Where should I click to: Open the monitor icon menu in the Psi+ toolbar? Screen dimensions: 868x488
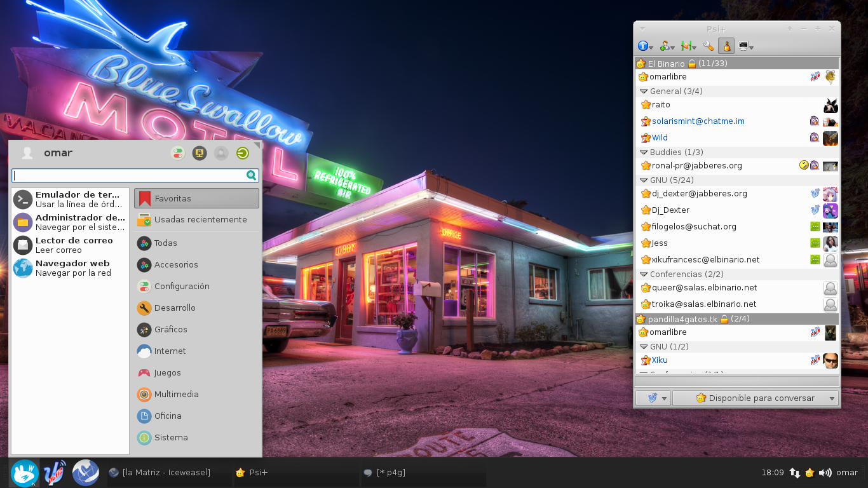click(x=746, y=46)
